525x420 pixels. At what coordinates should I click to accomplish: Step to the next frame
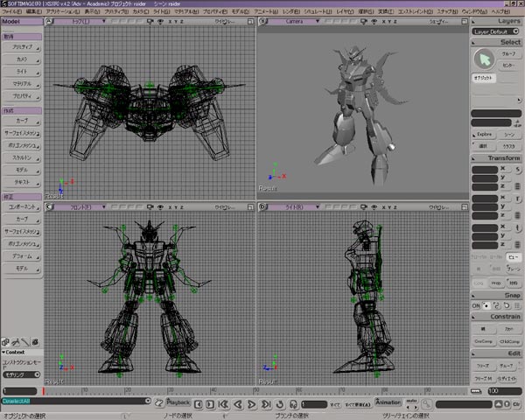210,404
